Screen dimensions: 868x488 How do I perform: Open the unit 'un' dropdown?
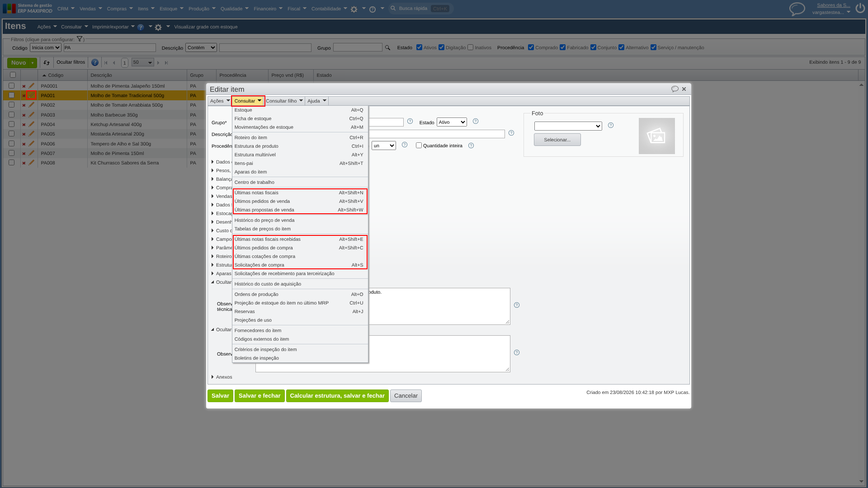click(384, 145)
